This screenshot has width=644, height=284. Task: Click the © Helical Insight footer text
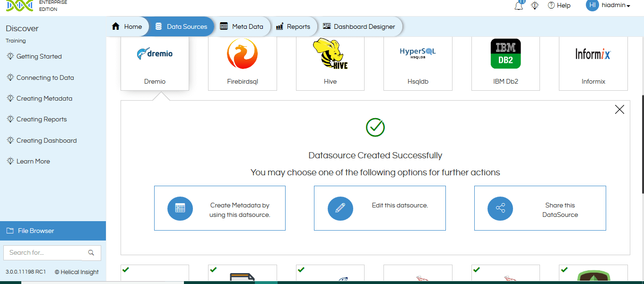[x=77, y=272]
